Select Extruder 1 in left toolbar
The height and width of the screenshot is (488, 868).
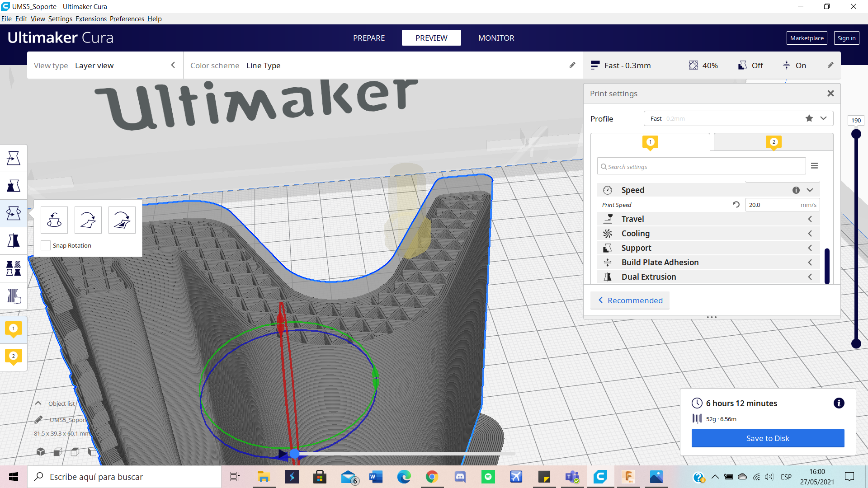[14, 329]
